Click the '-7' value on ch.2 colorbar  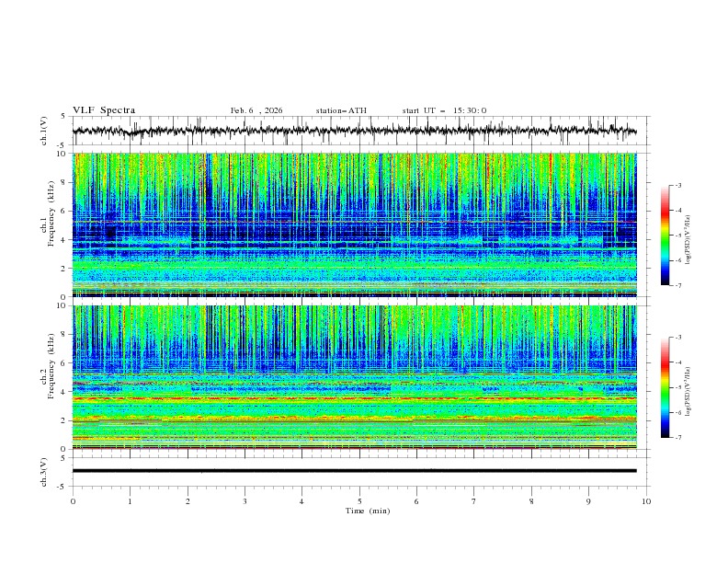[x=677, y=438]
